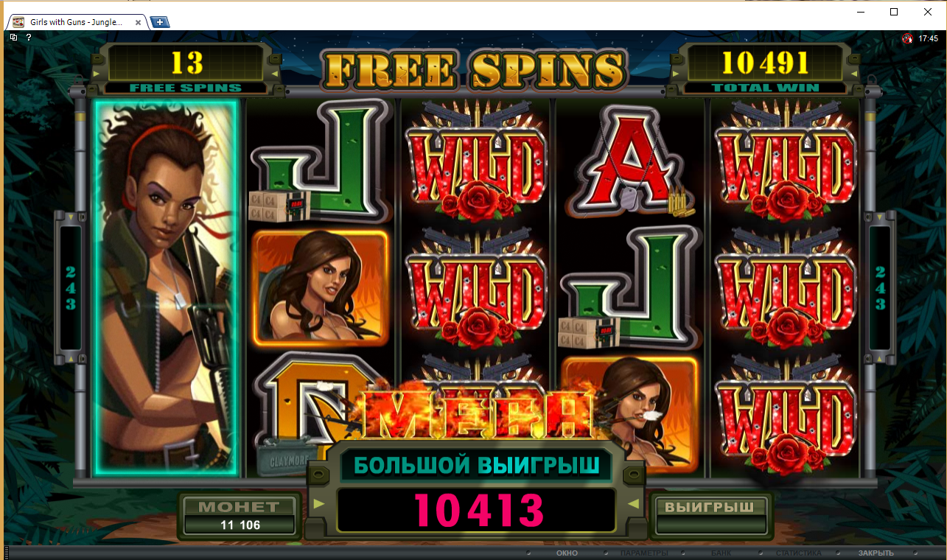Open the БАНК menu item
947x560 pixels.
pos(721,553)
